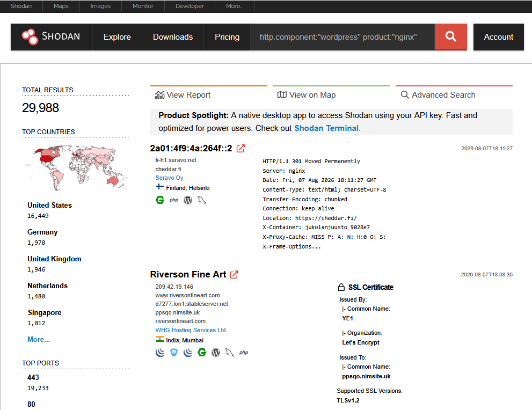
Task: Click WordPress icon in Riverson Fine Art result
Action: pos(216,353)
